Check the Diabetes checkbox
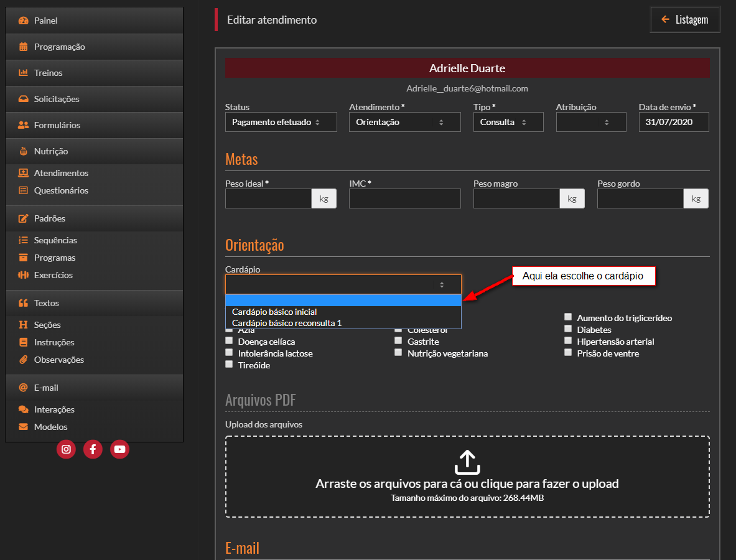Image resolution: width=736 pixels, height=560 pixels. [x=568, y=329]
